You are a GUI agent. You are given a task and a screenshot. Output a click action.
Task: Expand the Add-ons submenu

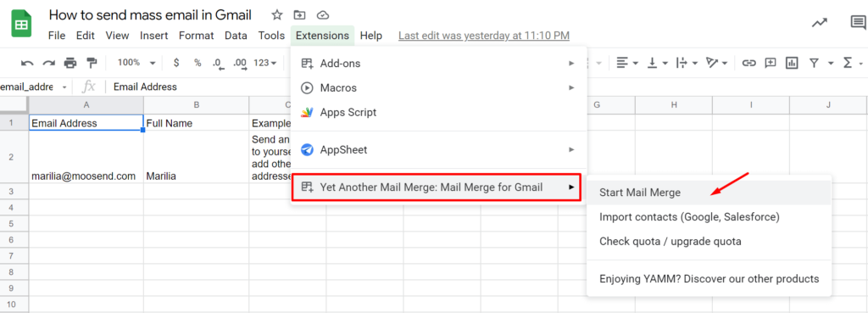[438, 64]
